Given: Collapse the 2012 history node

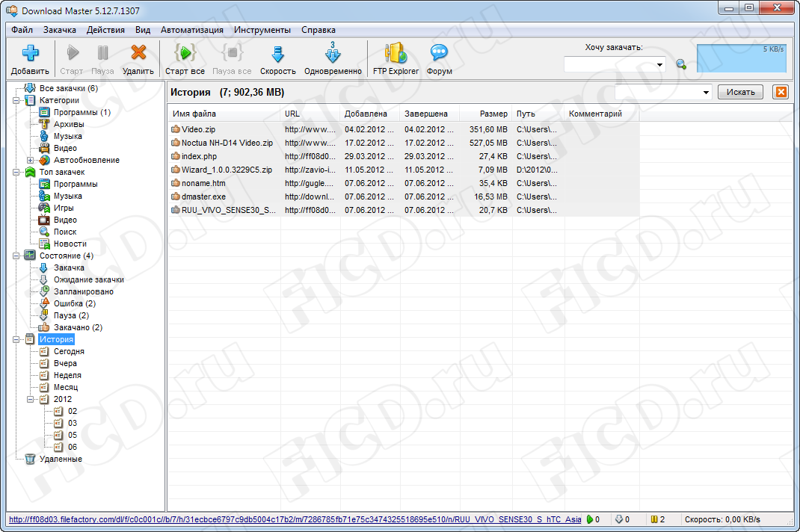Looking at the screenshot, I should (x=30, y=400).
